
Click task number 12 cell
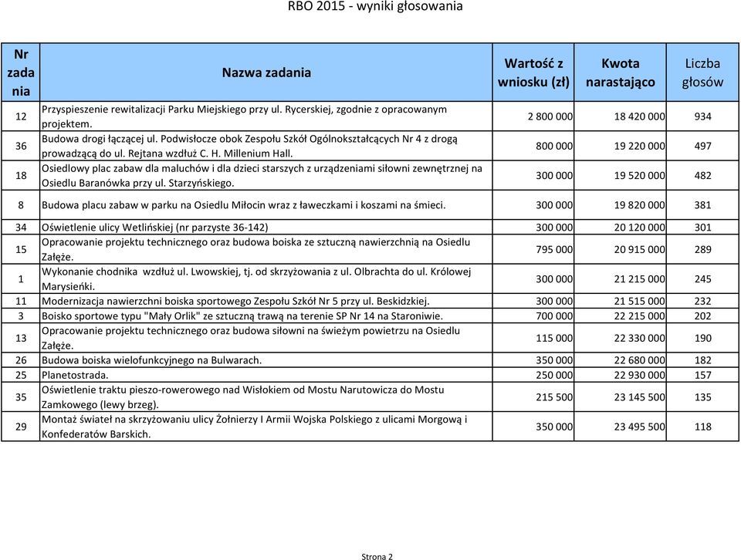tap(21, 116)
